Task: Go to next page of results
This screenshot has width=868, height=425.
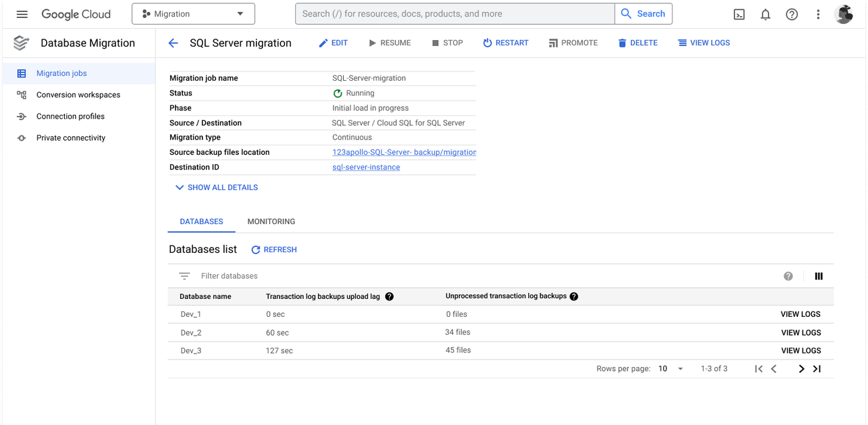Action: 801,369
